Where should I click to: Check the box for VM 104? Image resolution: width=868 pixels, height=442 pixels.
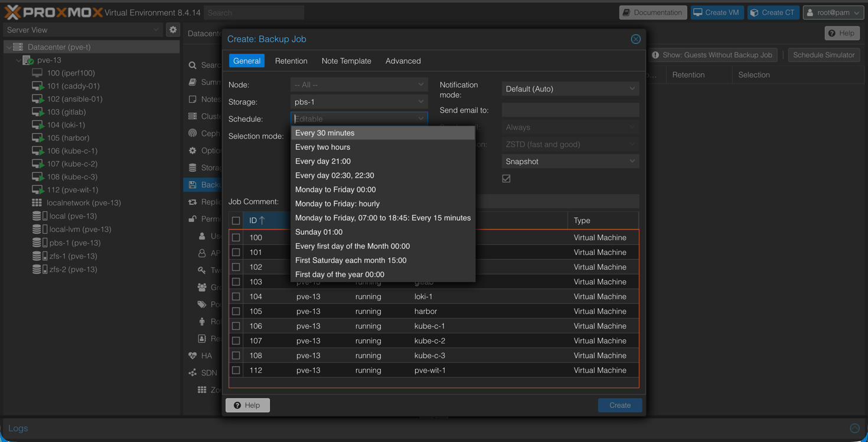coord(236,296)
